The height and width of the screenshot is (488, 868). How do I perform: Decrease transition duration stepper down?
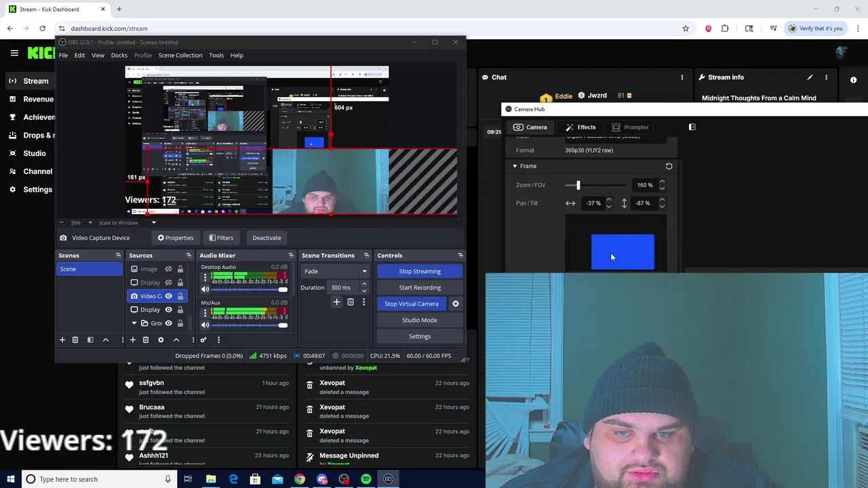coord(364,291)
